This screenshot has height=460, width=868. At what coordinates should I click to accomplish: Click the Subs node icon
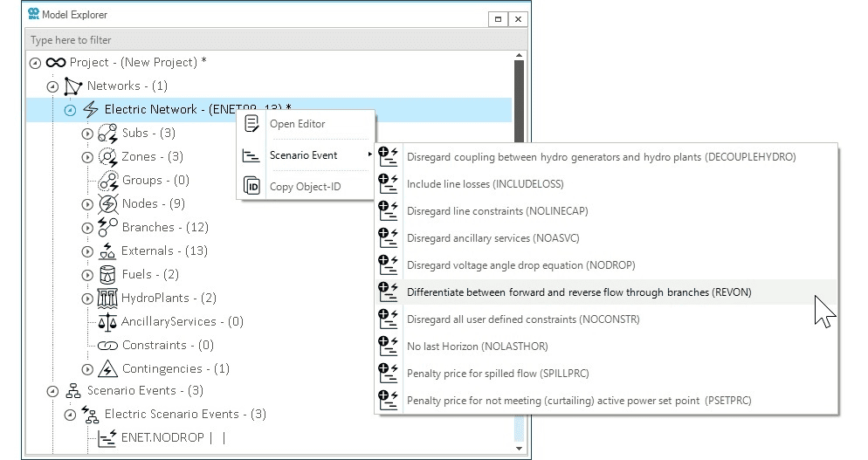click(x=108, y=134)
